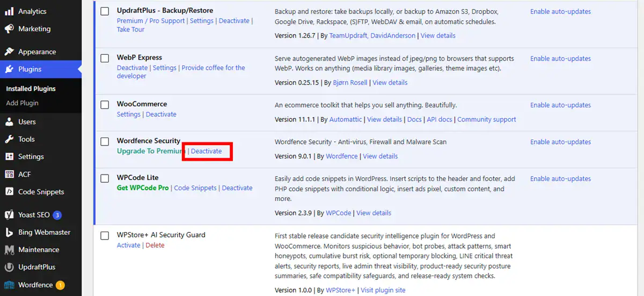Go to Installed Plugins submenu
Image resolution: width=644 pixels, height=296 pixels.
[31, 89]
